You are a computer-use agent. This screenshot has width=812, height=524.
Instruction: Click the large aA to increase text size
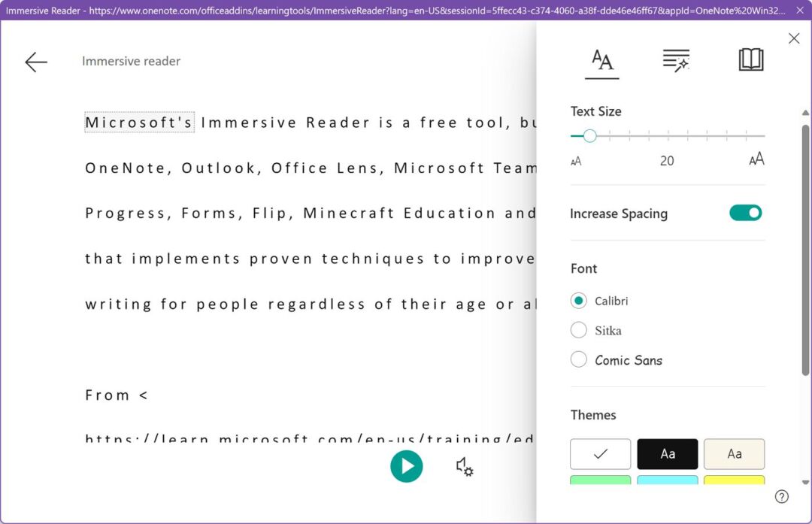point(756,159)
